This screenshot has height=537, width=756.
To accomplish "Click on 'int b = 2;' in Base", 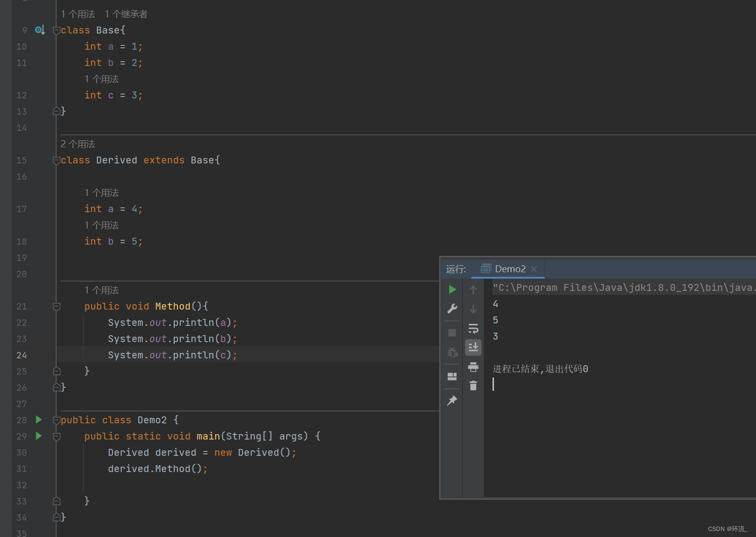I will click(x=113, y=63).
